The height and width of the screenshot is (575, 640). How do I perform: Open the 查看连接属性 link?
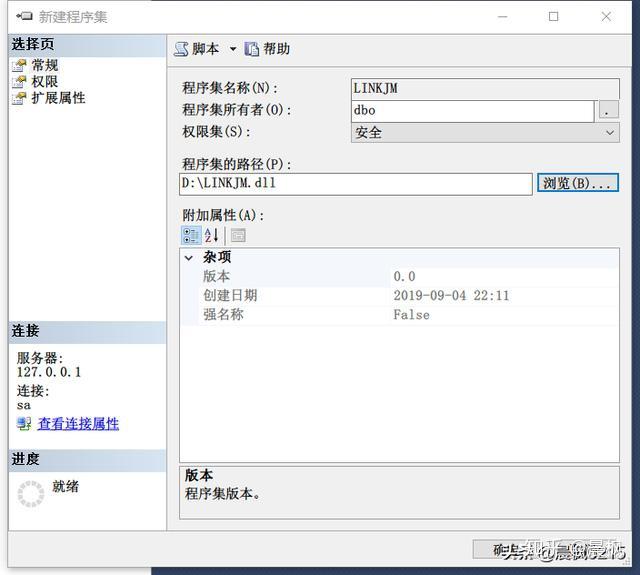tap(78, 424)
